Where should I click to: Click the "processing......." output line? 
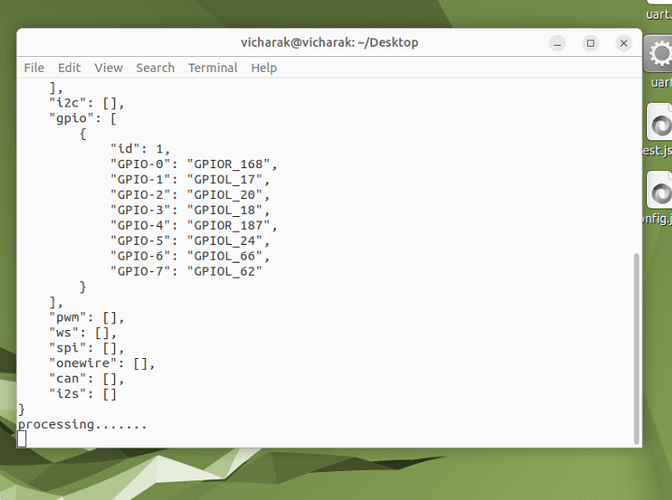point(82,424)
